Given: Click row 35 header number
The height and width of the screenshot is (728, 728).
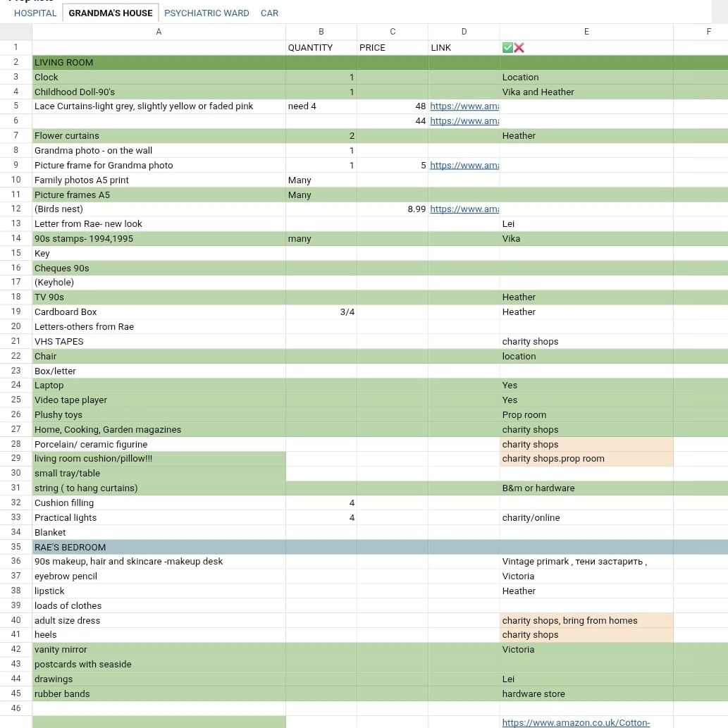Looking at the screenshot, I should pos(16,547).
